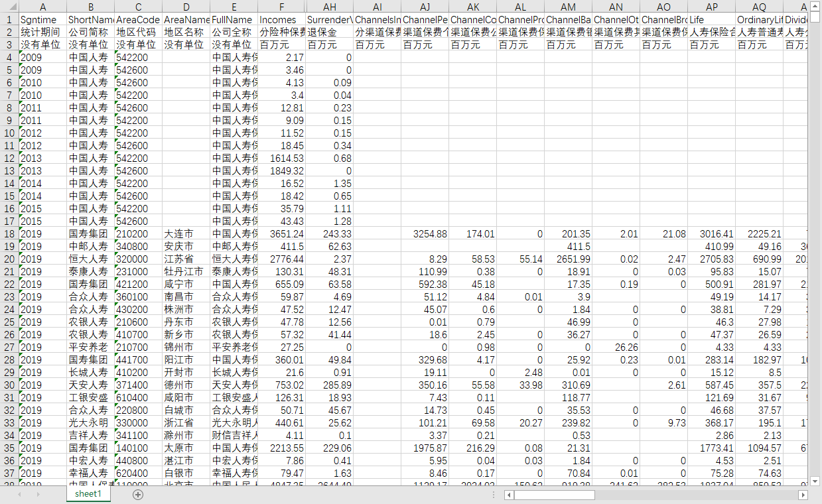Click the previous-sheet navigation arrow
This screenshot has width=822, height=504.
(x=21, y=495)
